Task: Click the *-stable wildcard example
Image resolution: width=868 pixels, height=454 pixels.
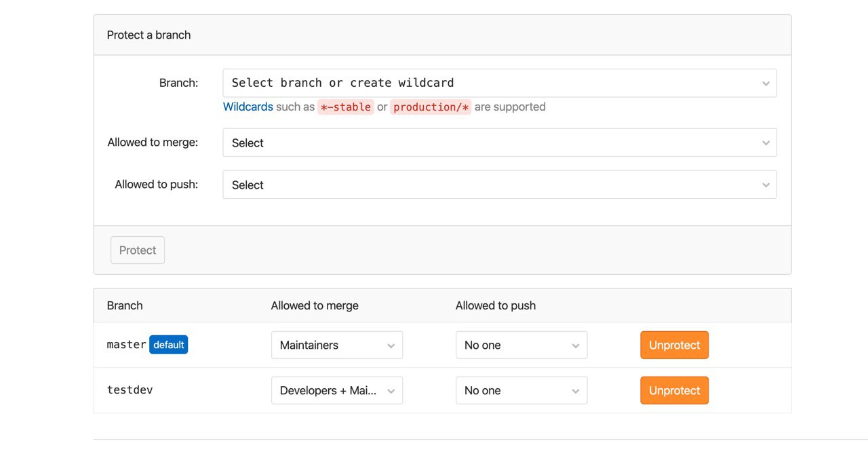Action: [346, 107]
